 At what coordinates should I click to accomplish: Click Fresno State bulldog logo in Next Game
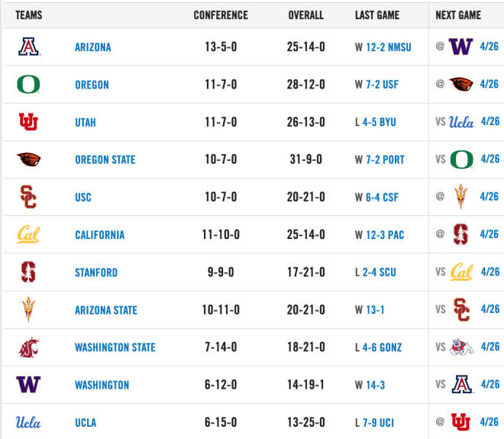[461, 347]
